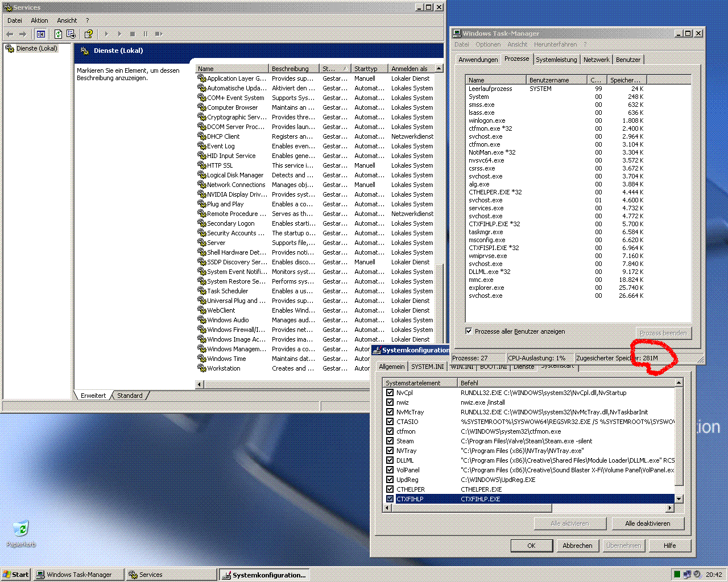Open the Datei menu in Services
728x582 pixels.
tap(15, 20)
